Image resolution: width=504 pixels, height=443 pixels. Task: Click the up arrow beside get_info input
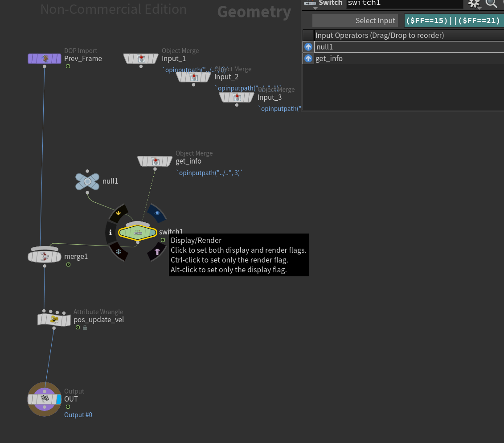pos(308,58)
